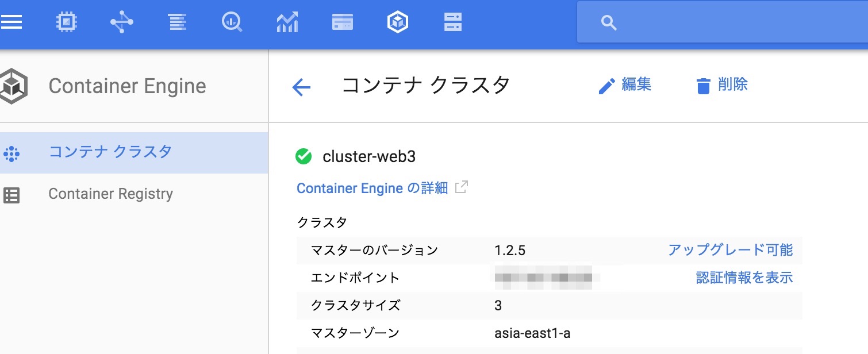Select the Networking icon in the toolbar
This screenshot has width=868, height=354.
(x=121, y=21)
